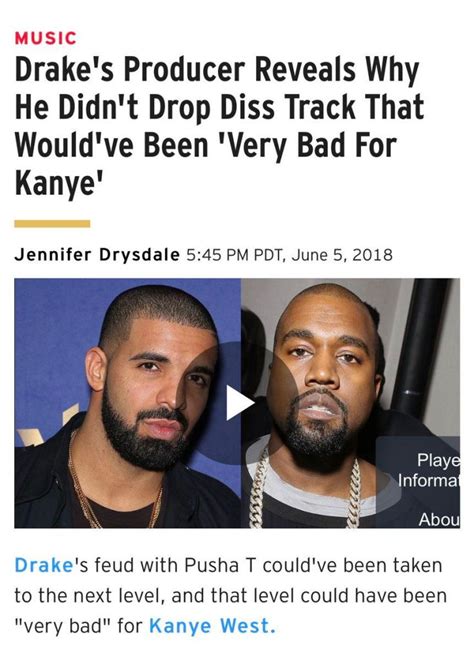Click the 'next level' paragraph line
474x660 pixels.
[x=230, y=595]
